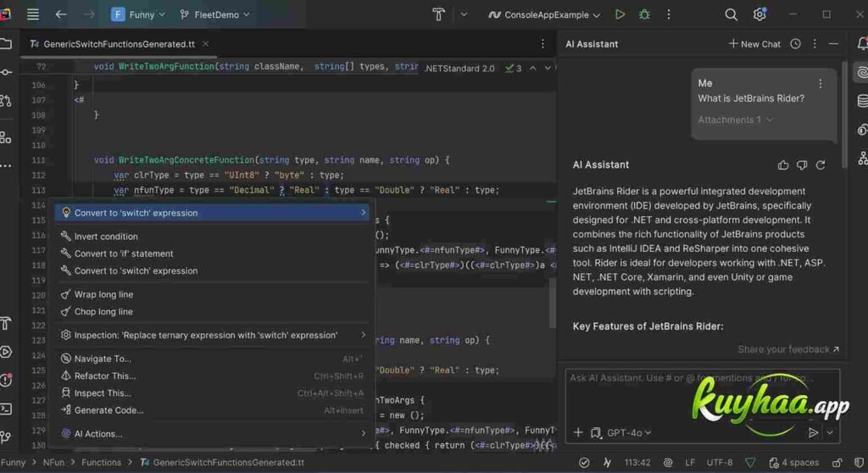Change the 4 spaces indent setting
This screenshot has width=868, height=473.
tap(793, 463)
